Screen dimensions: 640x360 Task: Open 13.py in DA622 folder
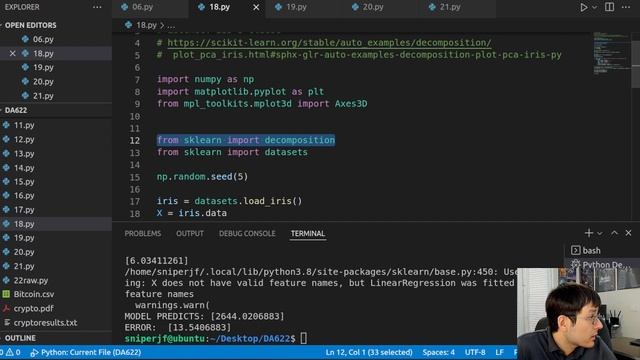point(24,154)
